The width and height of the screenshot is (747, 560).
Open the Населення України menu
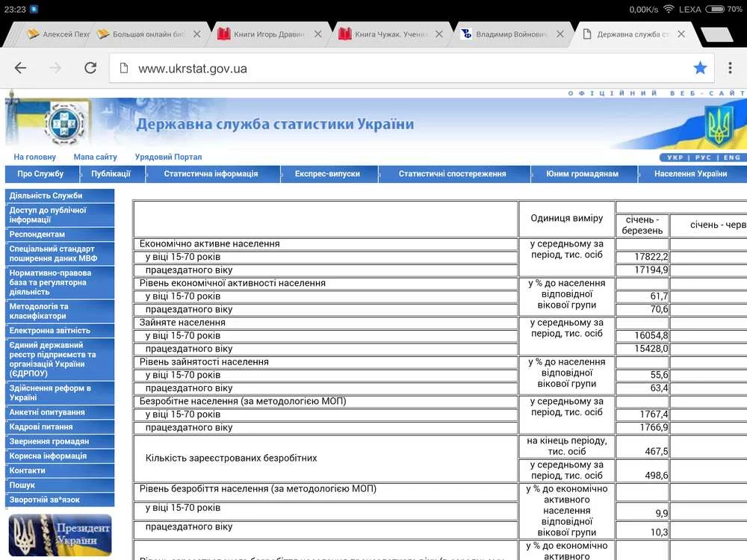(x=691, y=174)
